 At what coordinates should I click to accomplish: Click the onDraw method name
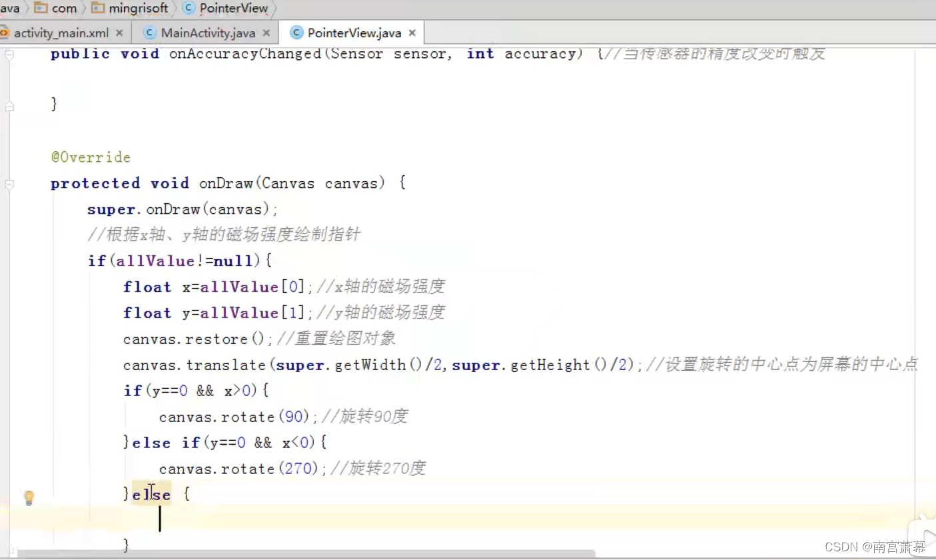tap(227, 183)
